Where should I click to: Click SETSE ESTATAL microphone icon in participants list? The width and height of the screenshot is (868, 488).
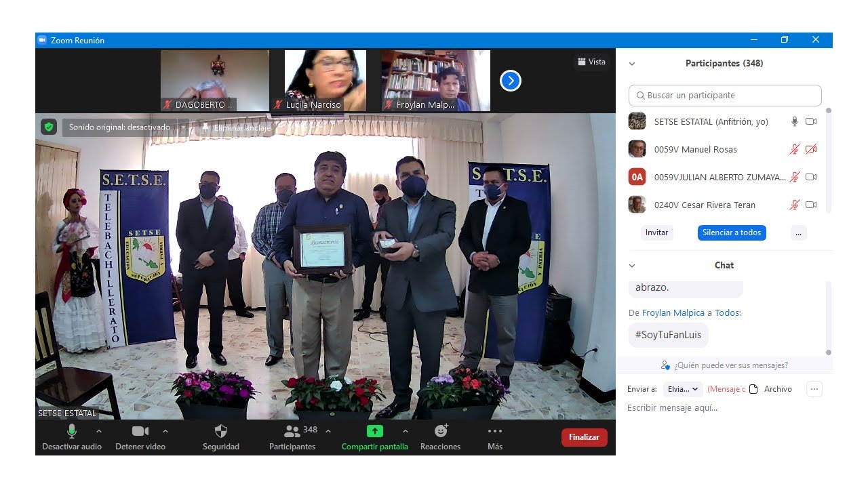pos(795,121)
